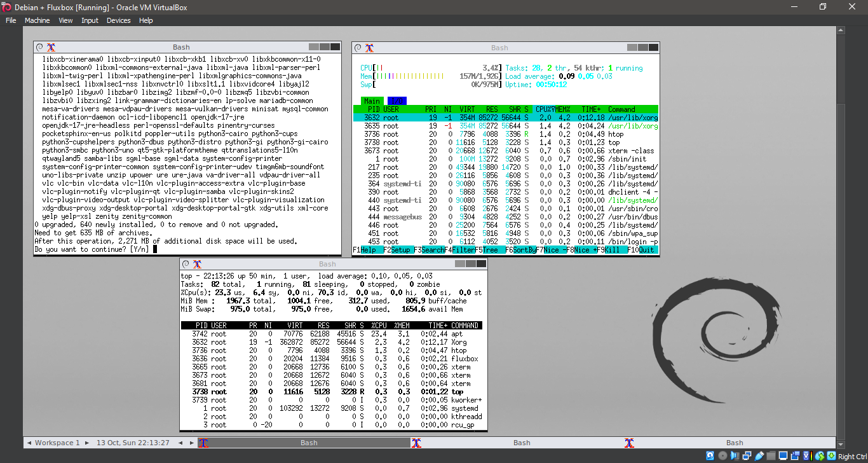Click the shared folders icon in the status bar

[771, 455]
